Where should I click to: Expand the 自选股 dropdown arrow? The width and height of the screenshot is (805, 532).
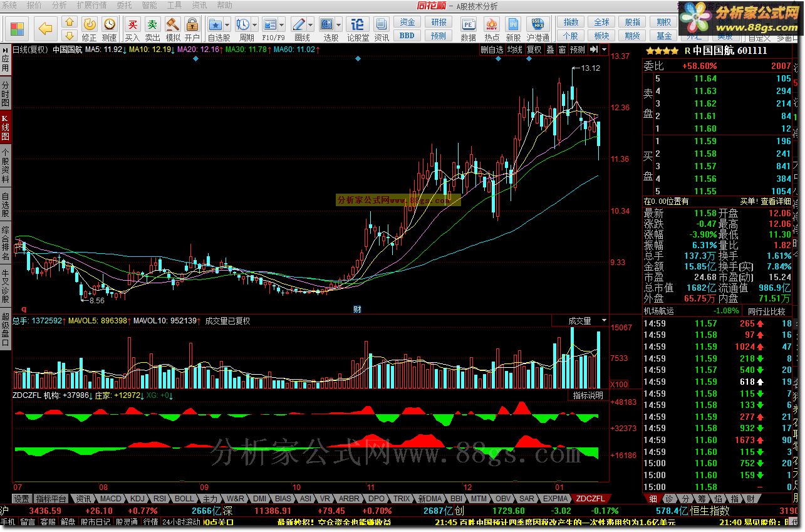[227, 24]
